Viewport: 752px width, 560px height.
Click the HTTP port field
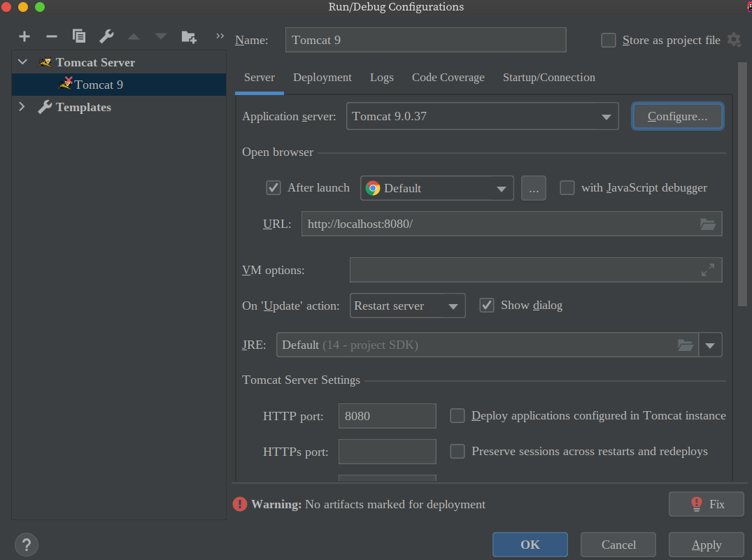coord(388,416)
